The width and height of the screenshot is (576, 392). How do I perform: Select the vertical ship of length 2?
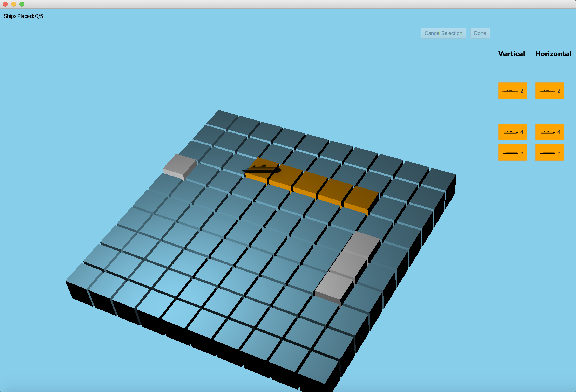513,91
